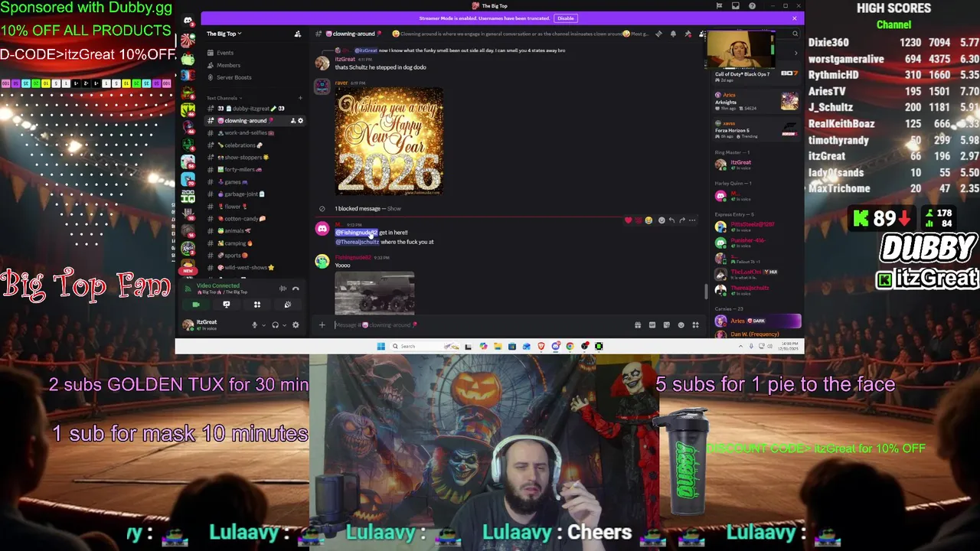The height and width of the screenshot is (551, 980).
Task: Reply to the hovered message
Action: click(671, 220)
